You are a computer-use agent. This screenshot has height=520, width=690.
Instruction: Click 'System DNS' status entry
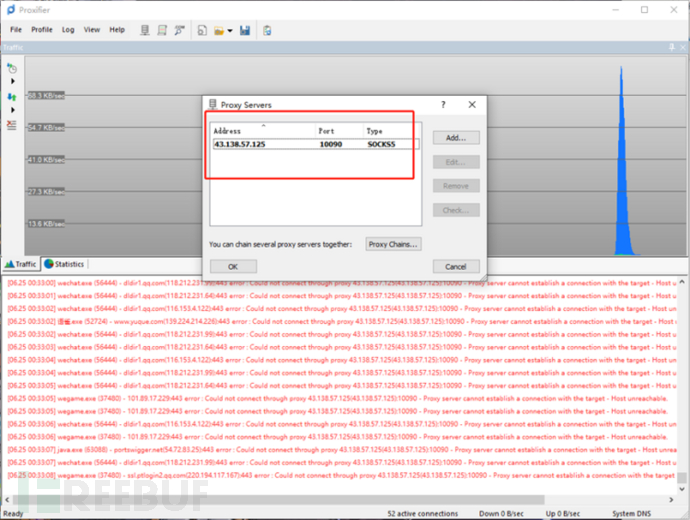[631, 514]
